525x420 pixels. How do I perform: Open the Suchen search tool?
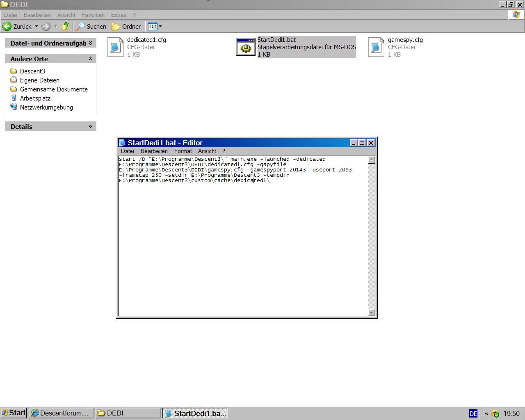point(91,26)
